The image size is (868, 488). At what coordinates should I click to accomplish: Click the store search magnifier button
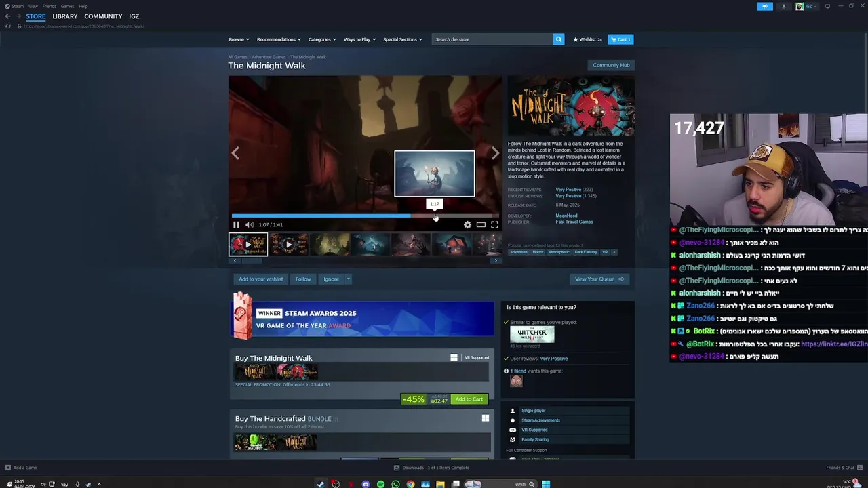click(x=559, y=39)
